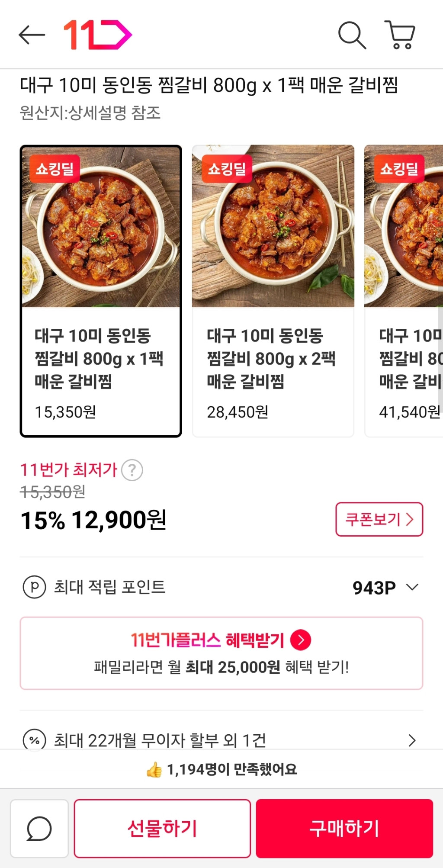Open the shopping cart

(400, 35)
